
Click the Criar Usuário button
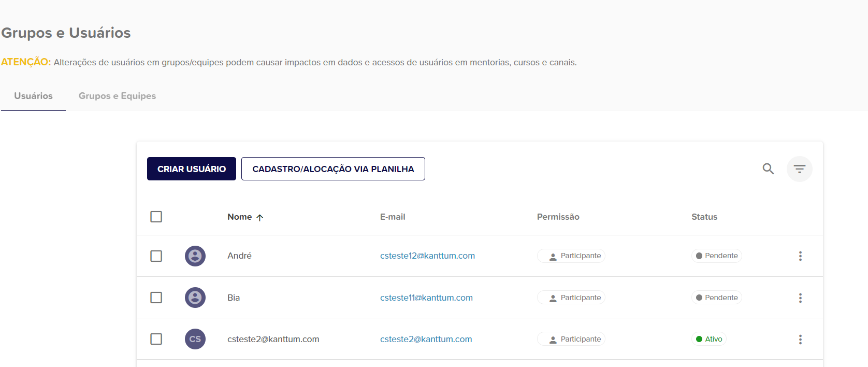(x=192, y=169)
